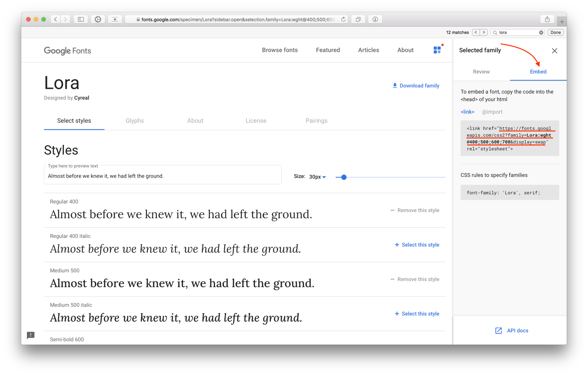The width and height of the screenshot is (588, 375).
Task: Toggle the Safari sidebar icon
Action: (x=81, y=20)
